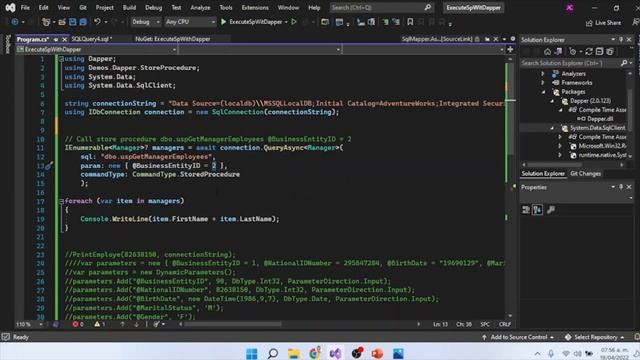Start debugging with the green play button
Viewport: 640px width, 360px height.
(x=223, y=22)
